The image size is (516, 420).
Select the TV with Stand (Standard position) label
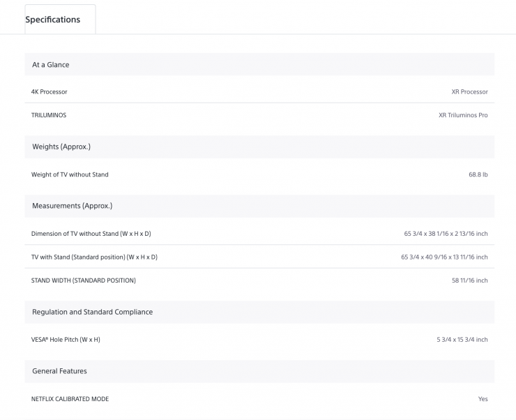tap(94, 257)
